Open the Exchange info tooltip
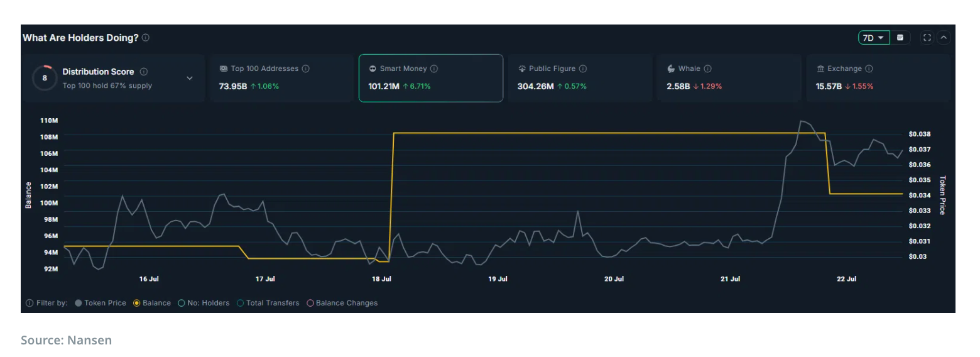Screen dimensions: 980x357 pos(869,69)
